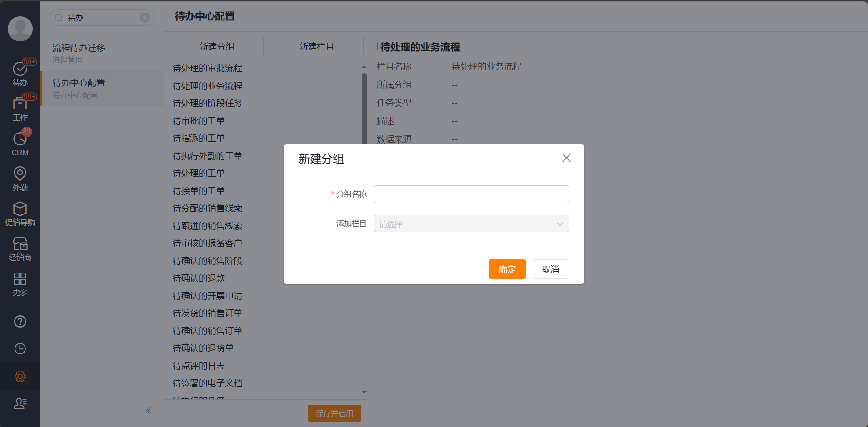The width and height of the screenshot is (868, 427).
Task: Click the 分组名称 input field
Action: click(x=471, y=194)
